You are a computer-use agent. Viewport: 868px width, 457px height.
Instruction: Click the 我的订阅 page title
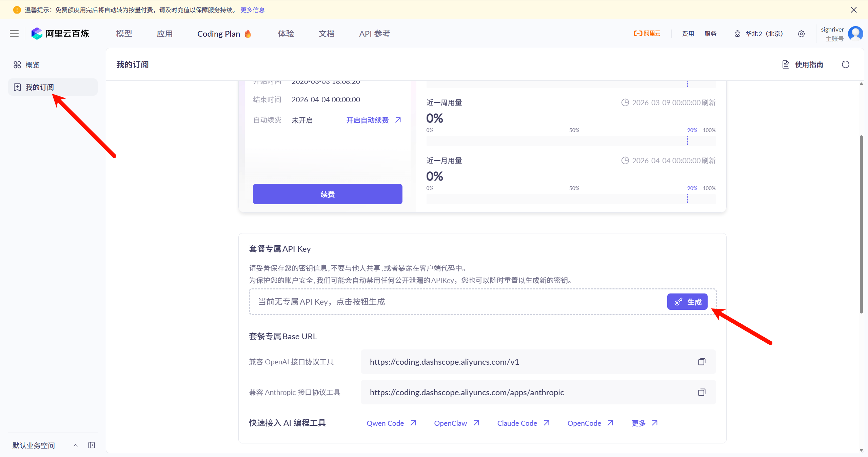[x=133, y=64]
